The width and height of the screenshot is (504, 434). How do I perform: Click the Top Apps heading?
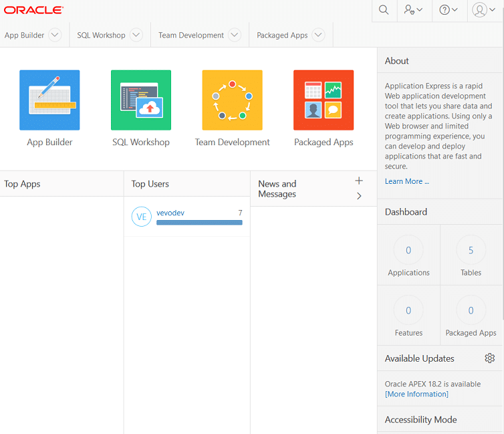(22, 184)
